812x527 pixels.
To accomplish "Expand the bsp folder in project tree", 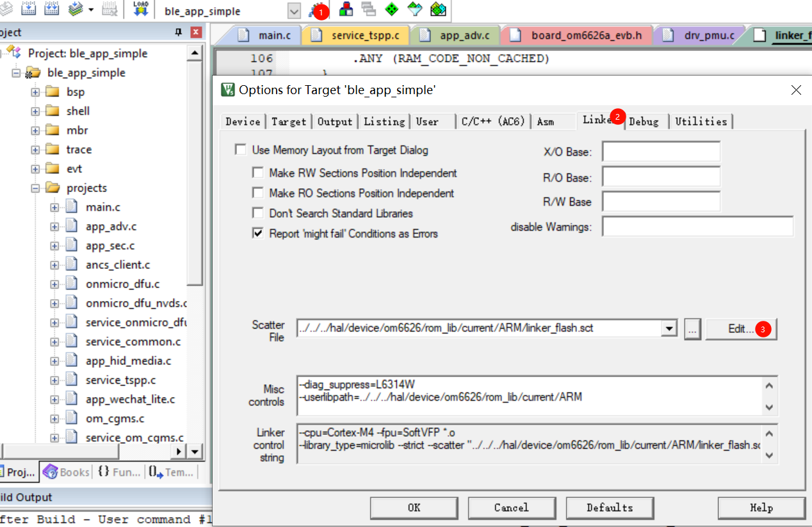I will [35, 92].
